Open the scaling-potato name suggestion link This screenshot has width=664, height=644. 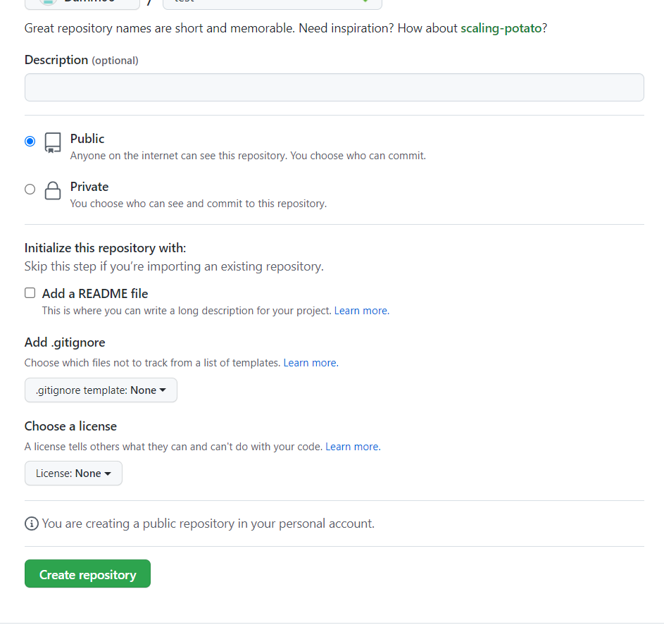501,28
